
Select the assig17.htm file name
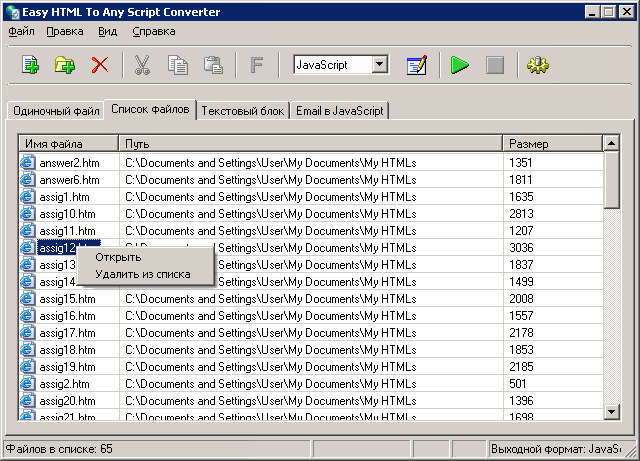[x=67, y=333]
